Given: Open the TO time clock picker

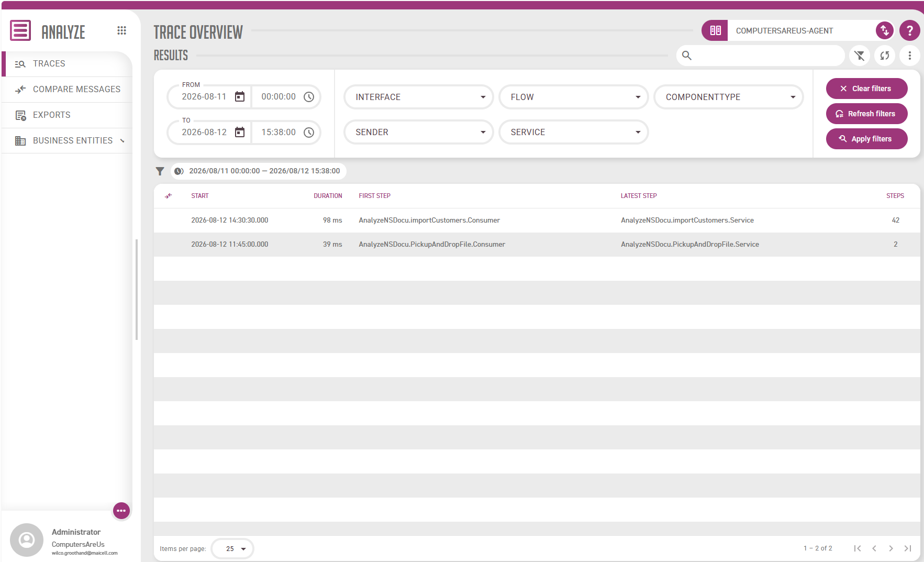Looking at the screenshot, I should click(x=309, y=133).
